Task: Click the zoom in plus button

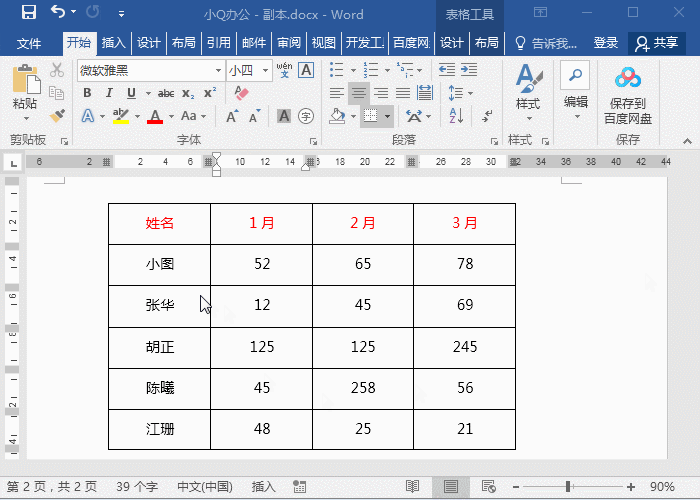Action: [x=631, y=487]
